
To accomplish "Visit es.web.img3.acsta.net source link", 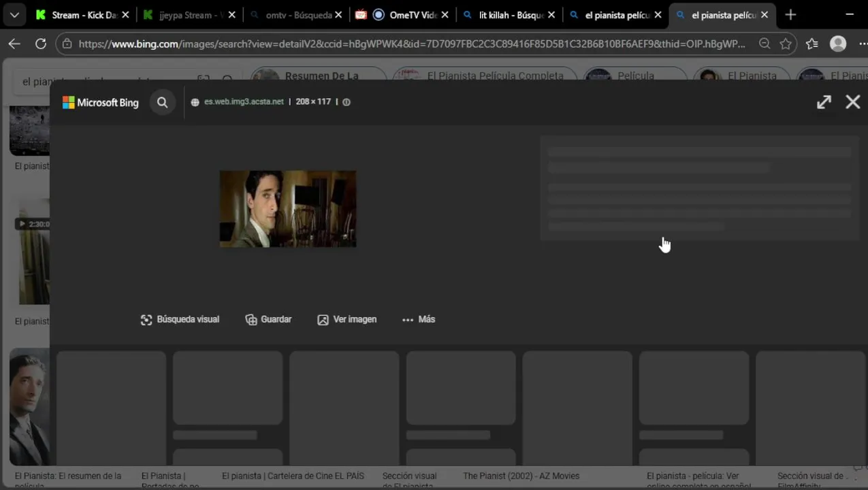I will point(244,102).
